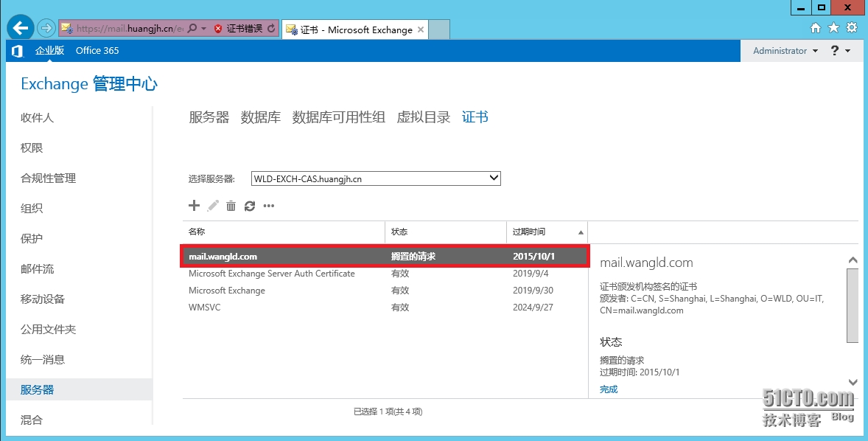Click the delete trash icon

click(231, 206)
